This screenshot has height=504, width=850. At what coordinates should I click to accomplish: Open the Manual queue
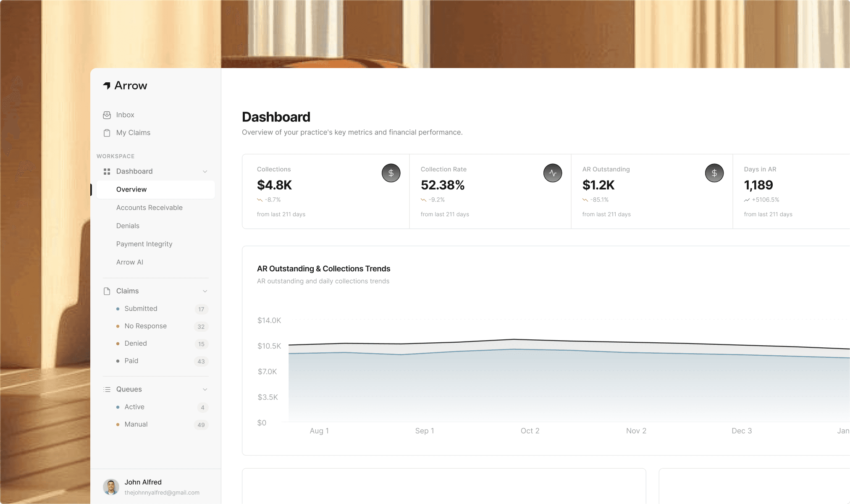(x=136, y=424)
